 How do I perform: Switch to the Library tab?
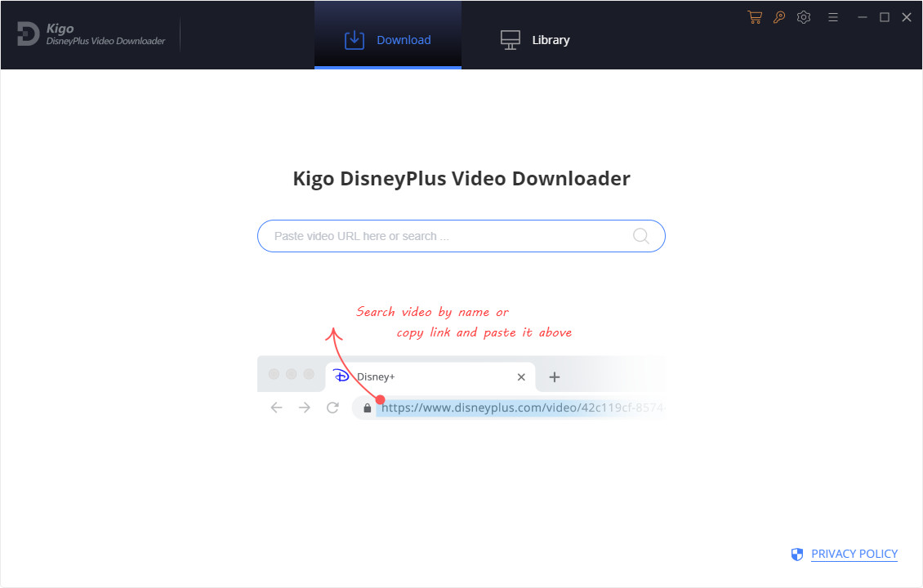pos(535,39)
